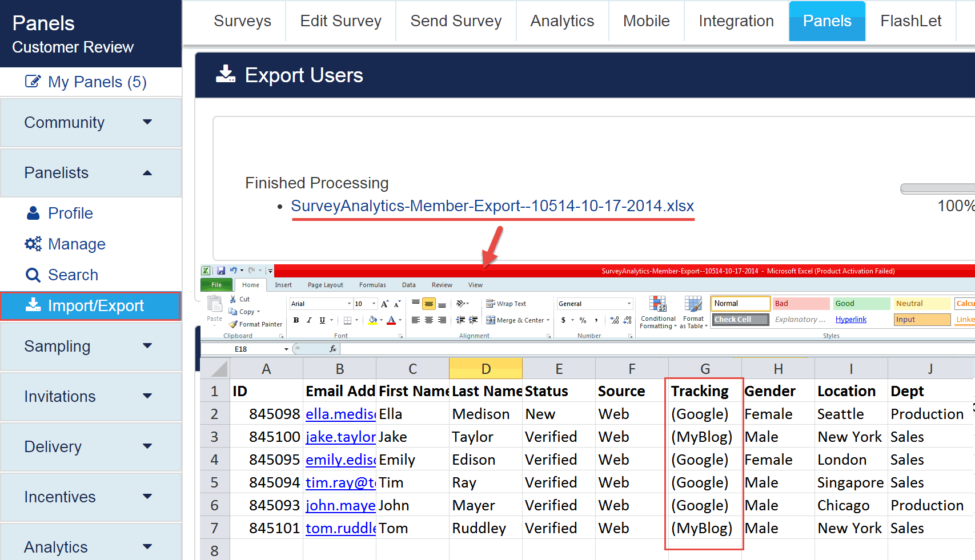Click the Undo arrow in Excel
This screenshot has height=560, width=975.
pyautogui.click(x=233, y=271)
